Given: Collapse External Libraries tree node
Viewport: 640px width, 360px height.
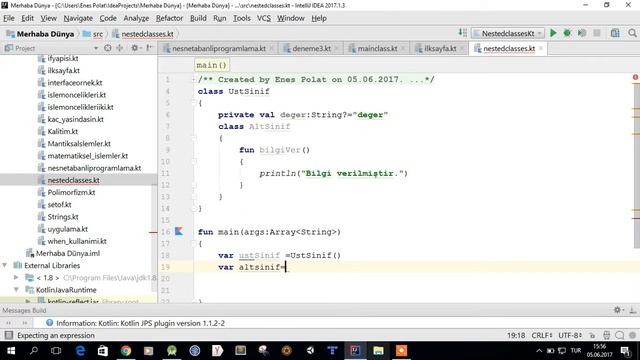Looking at the screenshot, I should tap(4, 265).
